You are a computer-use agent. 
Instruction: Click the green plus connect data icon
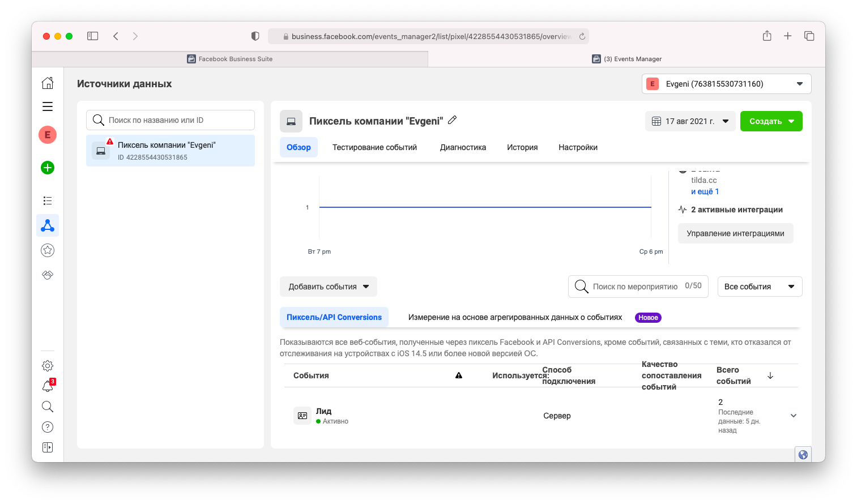[48, 168]
